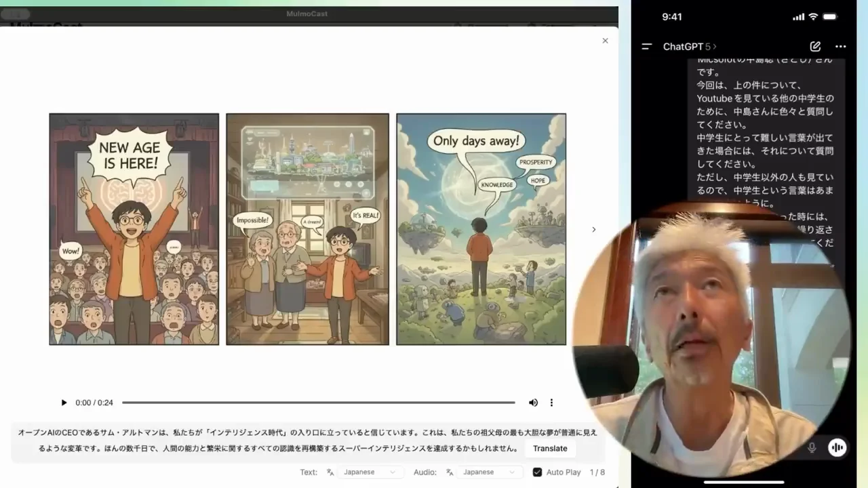Play the MulmoCast audio track
The width and height of the screenshot is (868, 488).
click(x=64, y=403)
